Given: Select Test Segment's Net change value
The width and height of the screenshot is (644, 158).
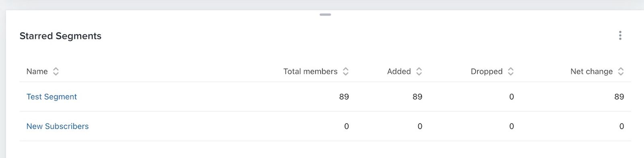Looking at the screenshot, I should [x=619, y=97].
